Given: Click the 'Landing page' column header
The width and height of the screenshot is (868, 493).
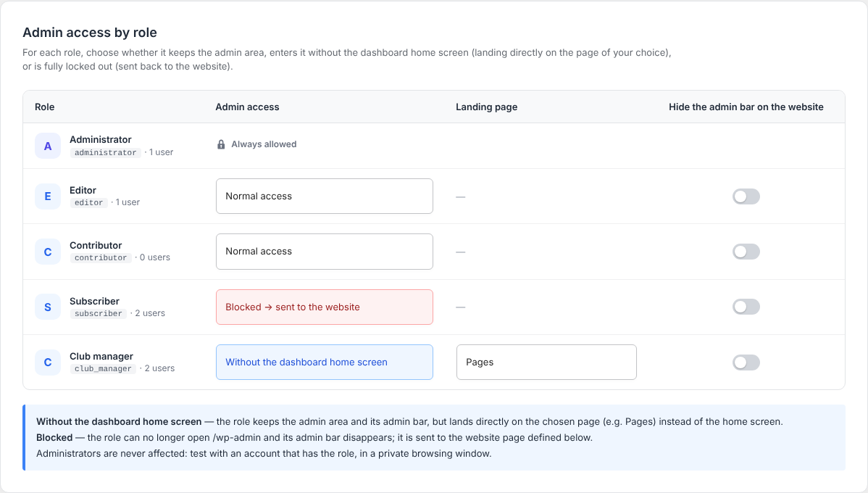Looking at the screenshot, I should (487, 107).
